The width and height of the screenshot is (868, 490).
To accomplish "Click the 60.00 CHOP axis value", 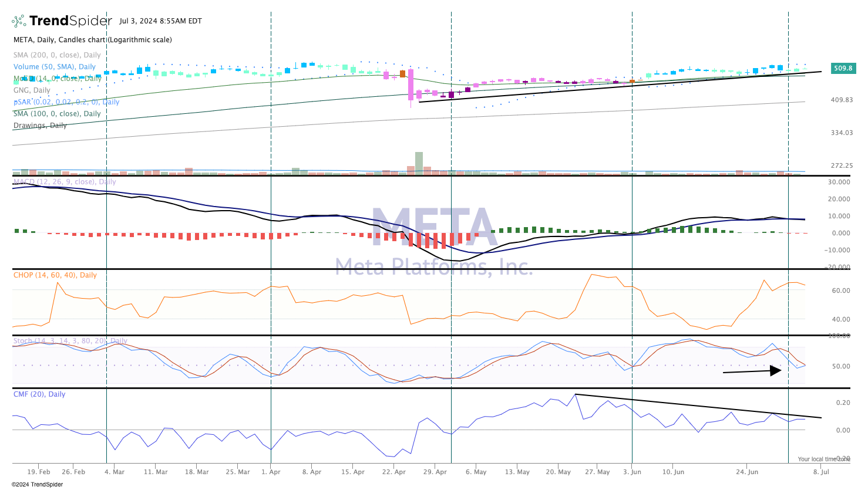I will (842, 290).
